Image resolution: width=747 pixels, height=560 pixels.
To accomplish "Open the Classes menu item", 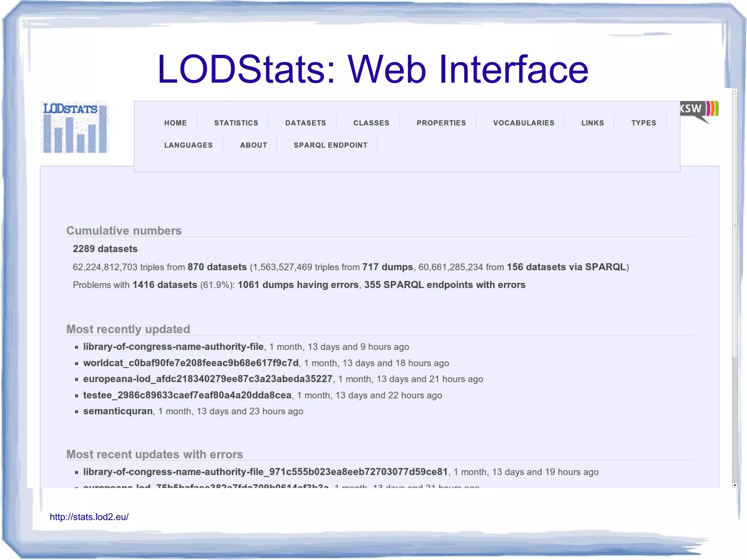I will pos(371,123).
